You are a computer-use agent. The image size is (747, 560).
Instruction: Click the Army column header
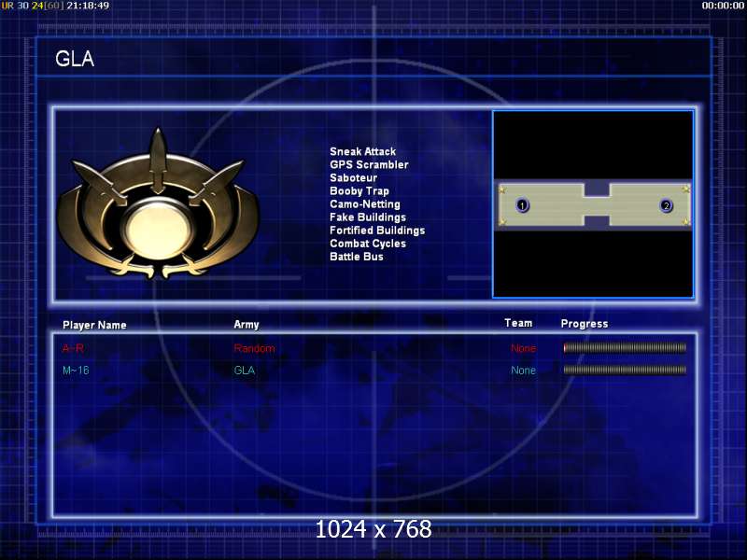[x=247, y=325]
